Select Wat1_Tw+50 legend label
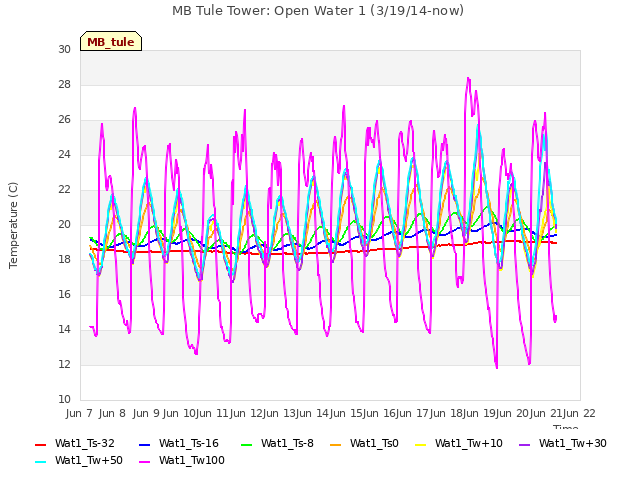Screen dimensions: 640x480 click(x=89, y=460)
